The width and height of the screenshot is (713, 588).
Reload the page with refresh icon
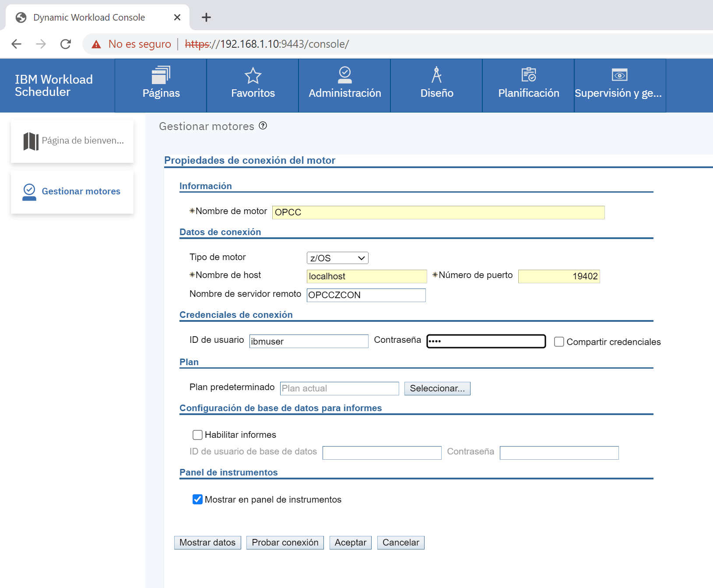(66, 44)
